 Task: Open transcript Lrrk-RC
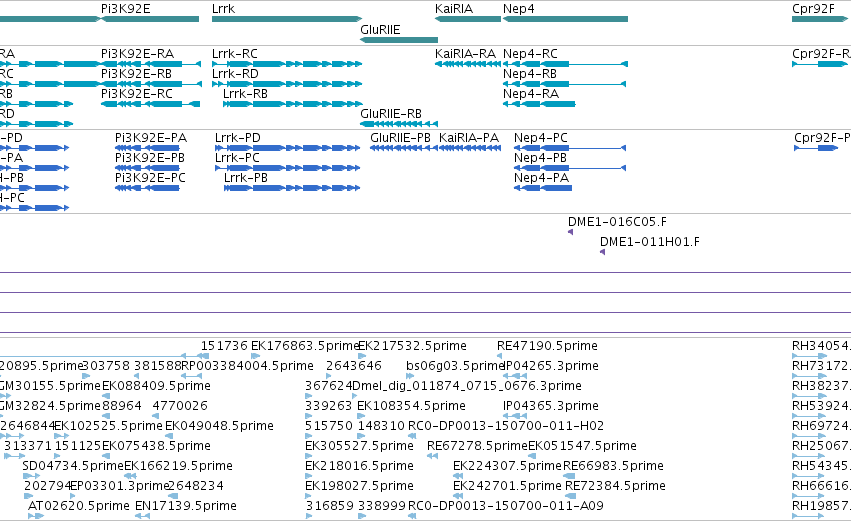(234, 54)
